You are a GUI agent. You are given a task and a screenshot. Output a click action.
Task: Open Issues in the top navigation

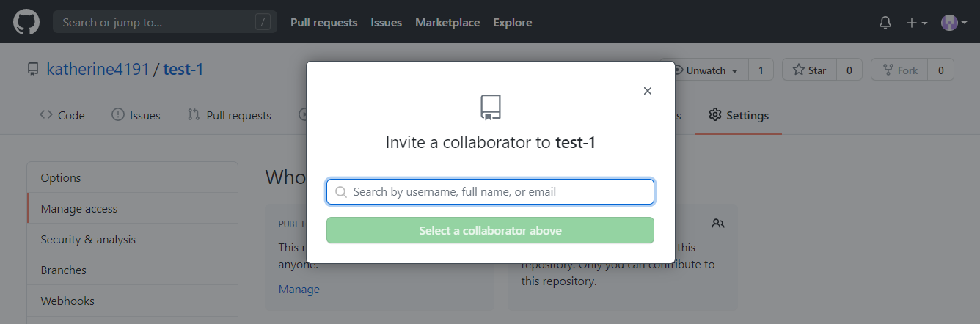[x=386, y=22]
